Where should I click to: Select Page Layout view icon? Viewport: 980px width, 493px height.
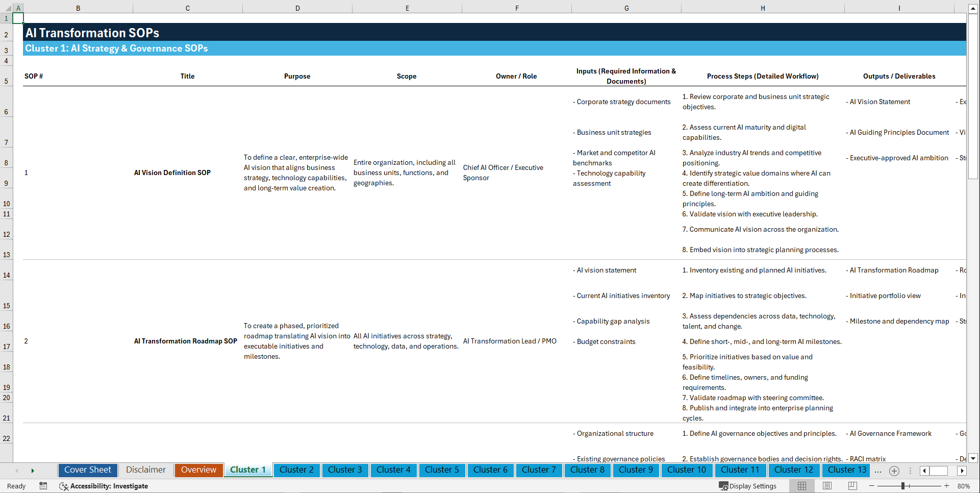pos(826,486)
